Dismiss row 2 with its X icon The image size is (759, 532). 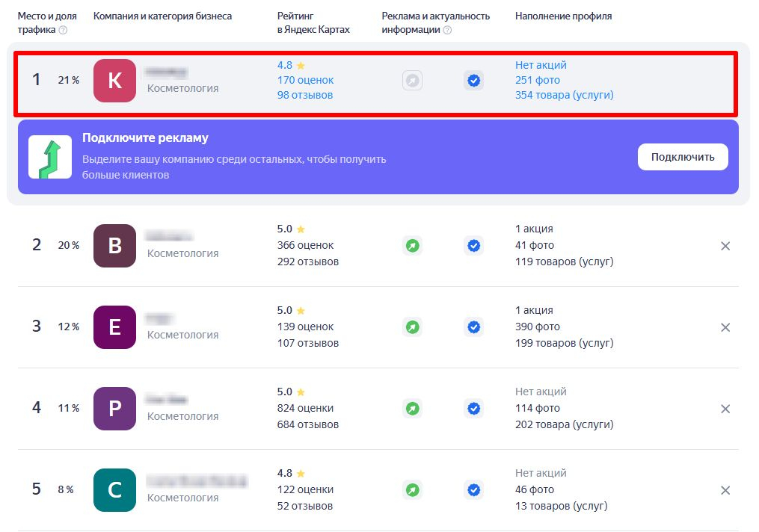[725, 245]
